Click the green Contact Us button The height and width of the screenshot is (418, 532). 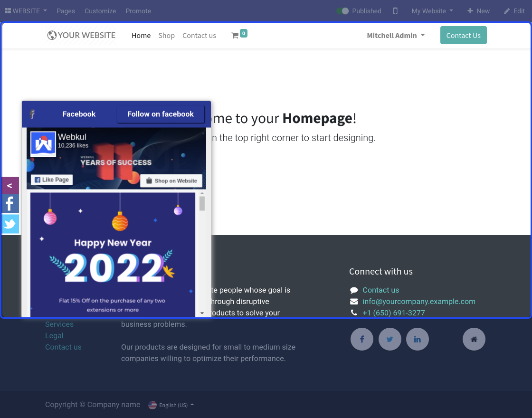[464, 35]
